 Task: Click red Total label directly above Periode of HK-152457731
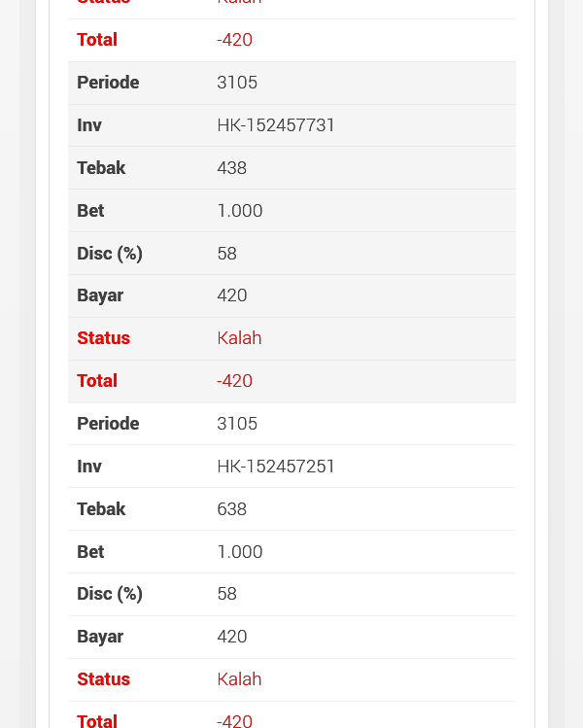(97, 40)
